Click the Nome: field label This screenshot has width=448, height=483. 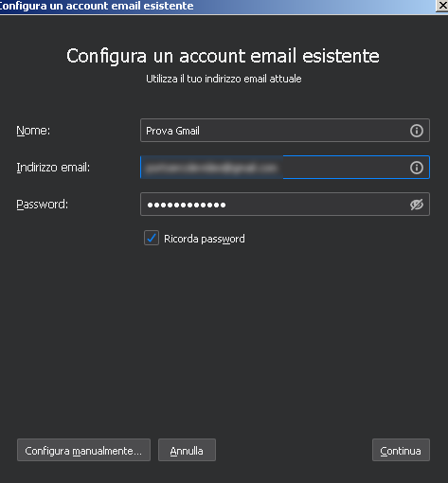point(33,131)
